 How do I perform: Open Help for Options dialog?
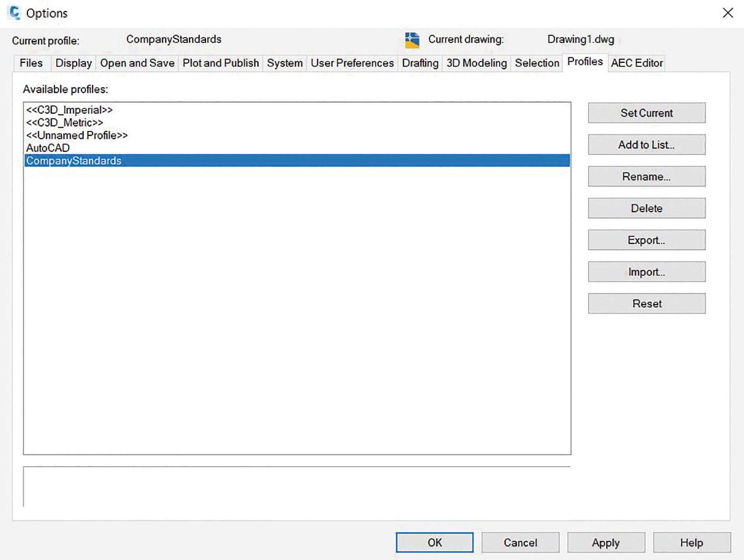click(x=692, y=542)
